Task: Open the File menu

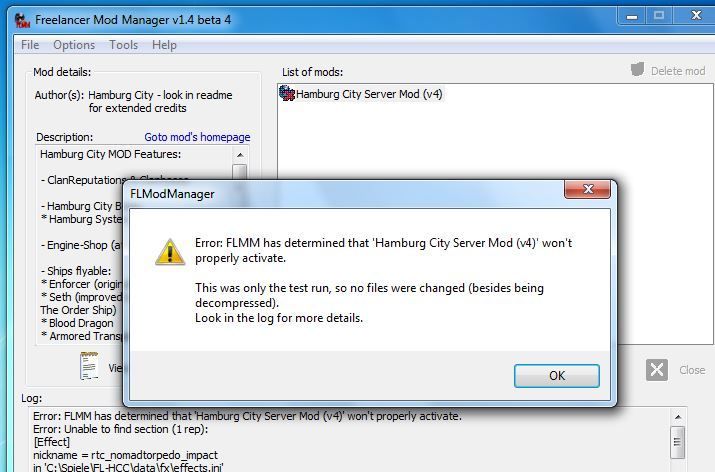Action: click(x=30, y=45)
